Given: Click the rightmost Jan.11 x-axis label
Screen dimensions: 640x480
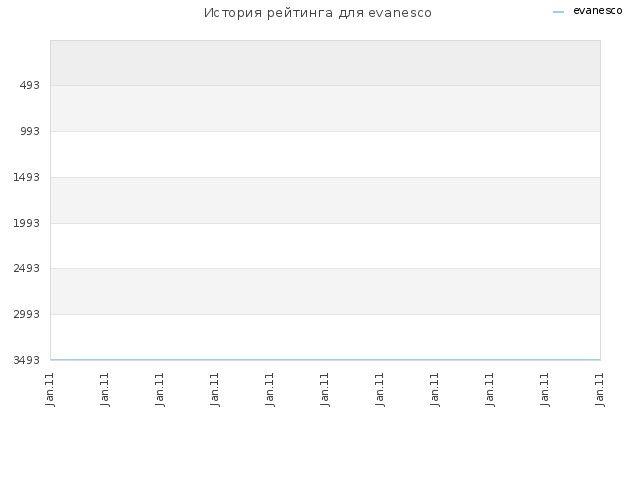Looking at the screenshot, I should tap(599, 389).
